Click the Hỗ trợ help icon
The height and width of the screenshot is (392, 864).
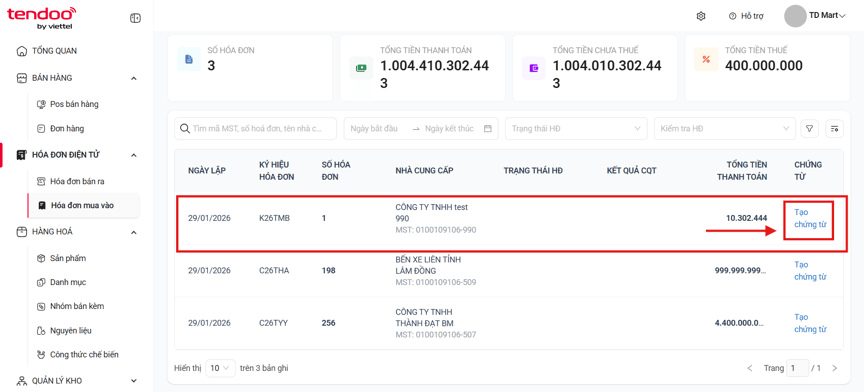pyautogui.click(x=732, y=16)
